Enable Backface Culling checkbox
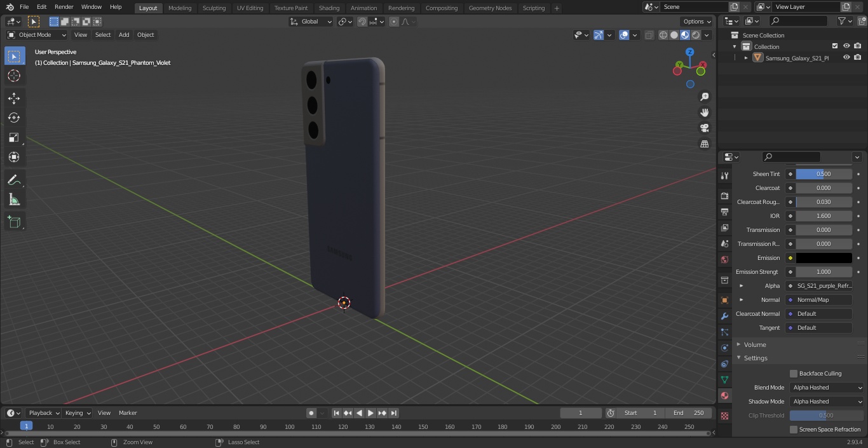Screen dimensions: 868x448 pyautogui.click(x=793, y=374)
